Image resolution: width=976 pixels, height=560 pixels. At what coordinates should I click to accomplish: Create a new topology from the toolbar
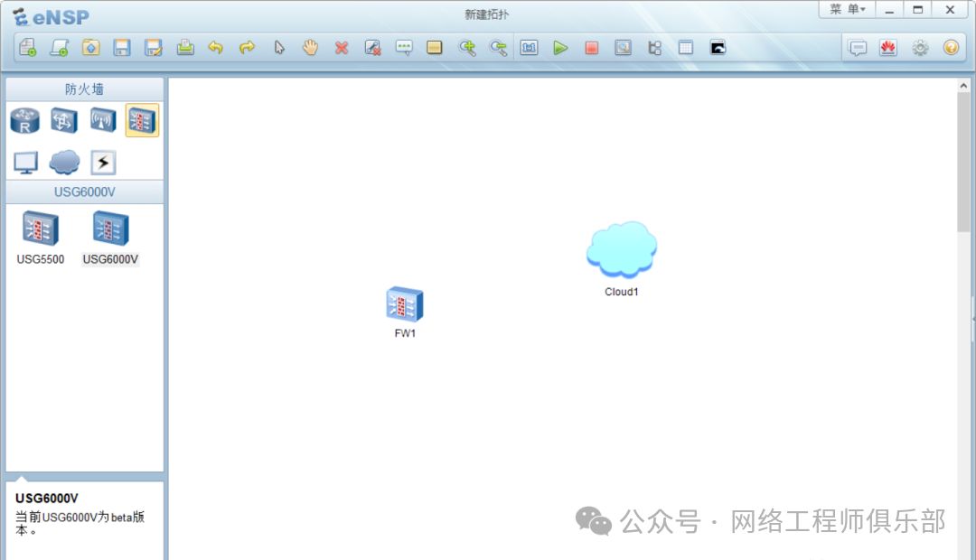click(x=28, y=47)
